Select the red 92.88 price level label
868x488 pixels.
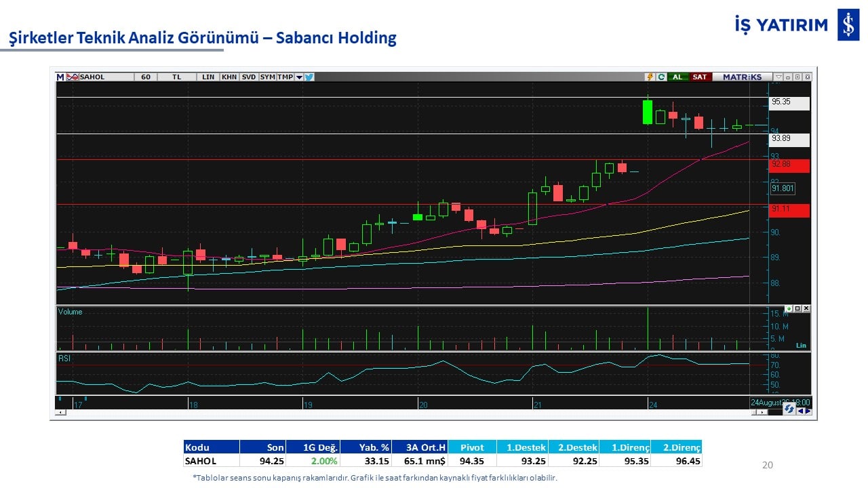click(789, 165)
